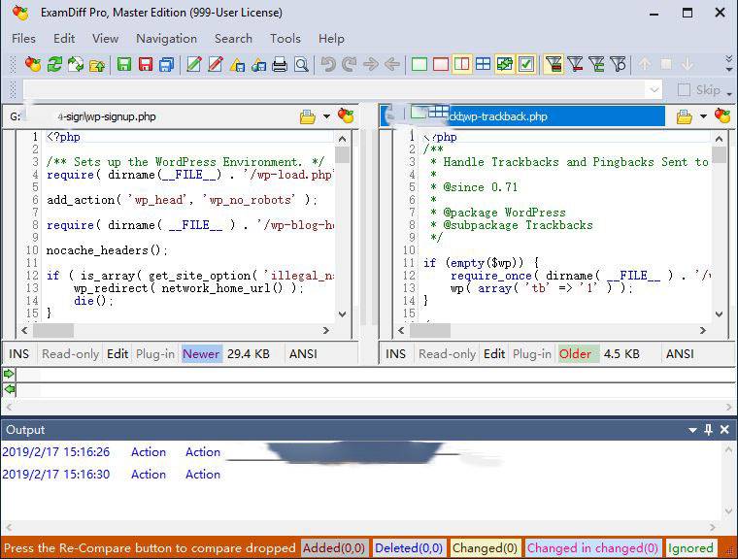Toggle the funnel filter with green lines
The width and height of the screenshot is (738, 560).
coord(597,64)
